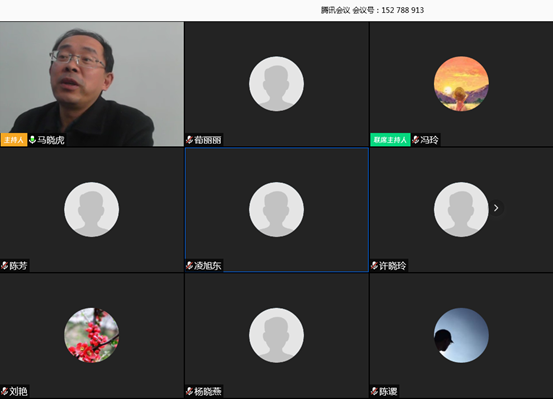Click the muted mic icon beside 陈谡
The width and height of the screenshot is (553, 399).
click(x=375, y=391)
